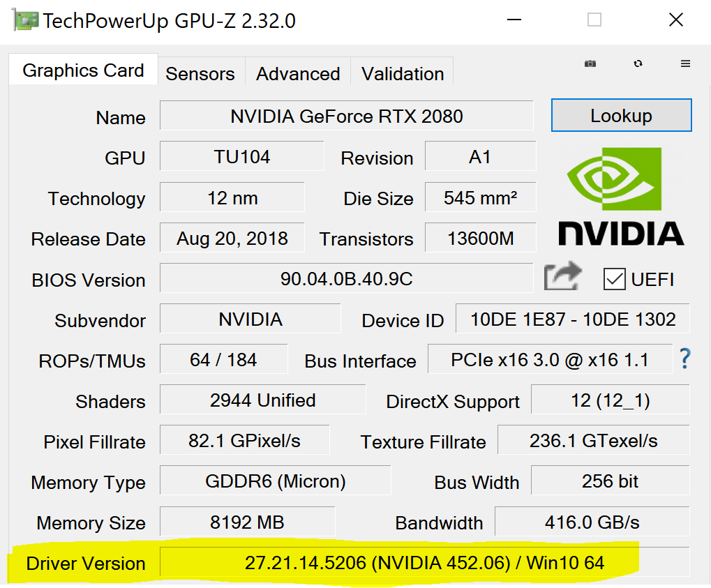The width and height of the screenshot is (711, 588).
Task: Select the Graphics Card tab
Action: pos(84,70)
